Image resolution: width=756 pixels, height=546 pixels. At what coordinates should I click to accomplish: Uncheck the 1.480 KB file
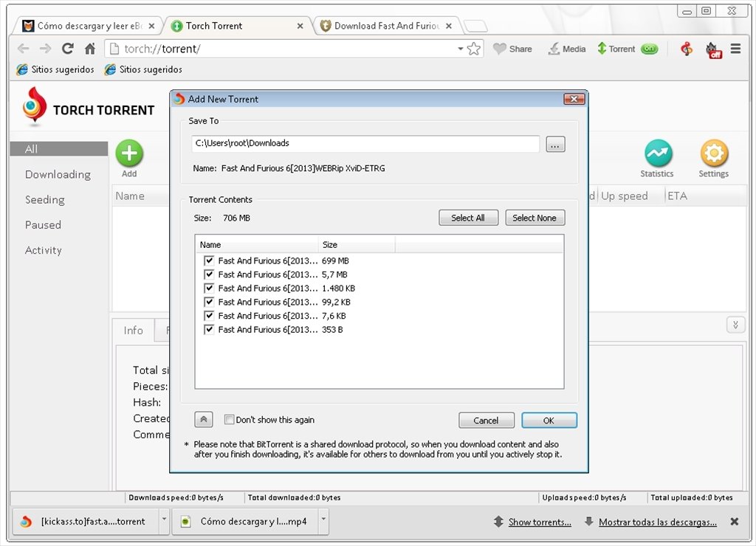tap(209, 288)
